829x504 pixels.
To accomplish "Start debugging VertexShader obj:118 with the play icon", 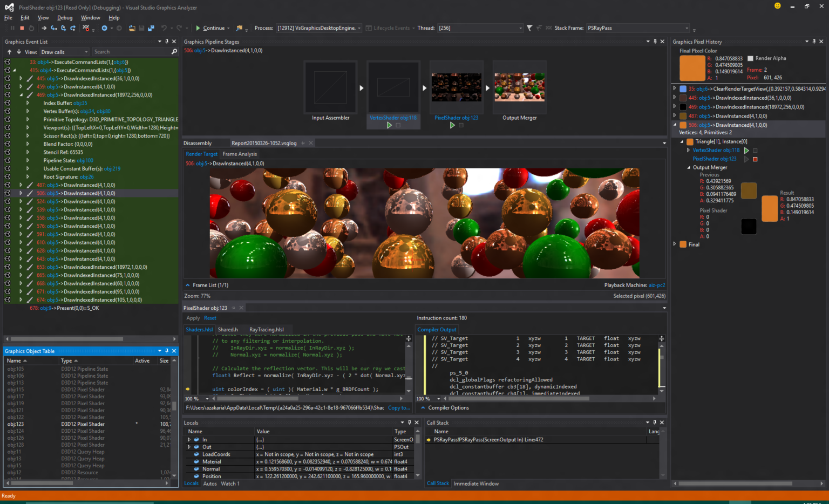I will [389, 125].
